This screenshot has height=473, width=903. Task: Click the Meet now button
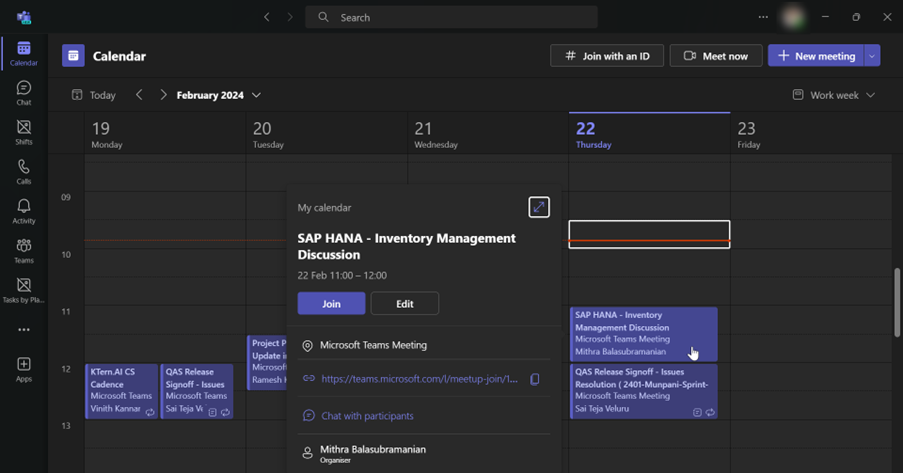click(x=716, y=56)
